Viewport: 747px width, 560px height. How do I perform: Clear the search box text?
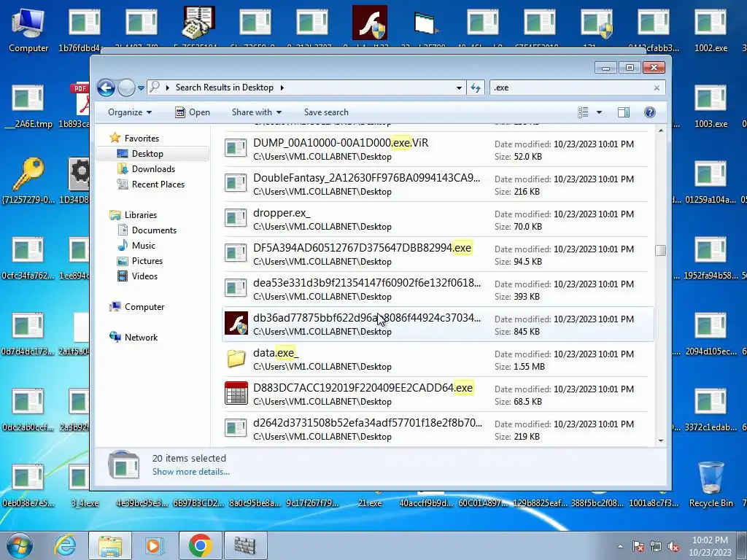pos(657,88)
